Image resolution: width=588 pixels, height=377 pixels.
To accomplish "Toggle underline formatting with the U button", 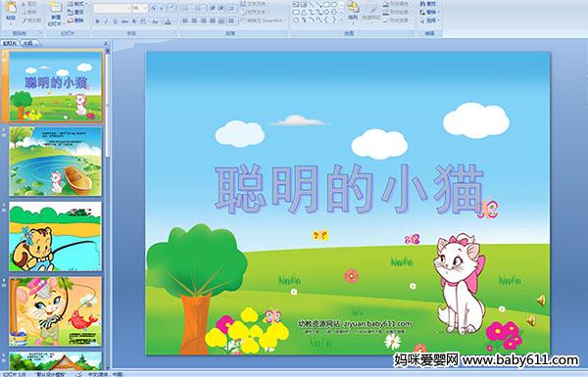I will (x=115, y=22).
